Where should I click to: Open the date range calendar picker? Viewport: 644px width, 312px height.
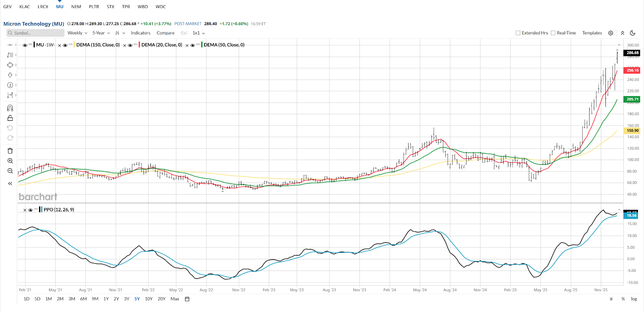click(187, 299)
